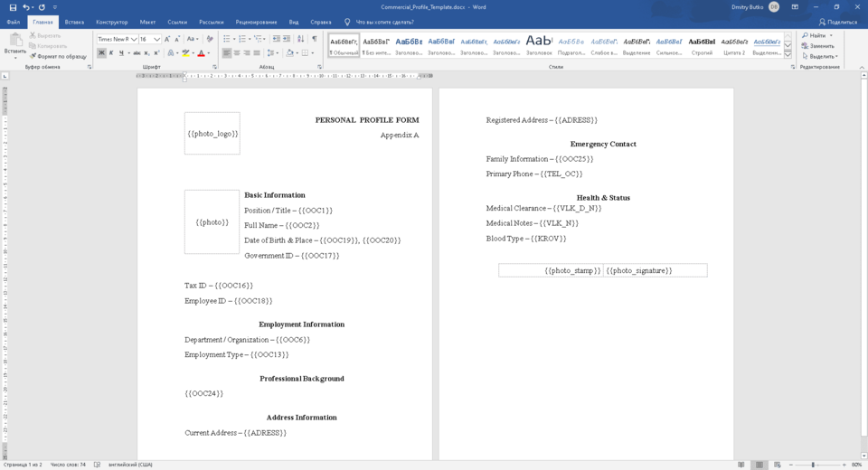Apply red font color
The width and height of the screenshot is (868, 470).
point(201,53)
